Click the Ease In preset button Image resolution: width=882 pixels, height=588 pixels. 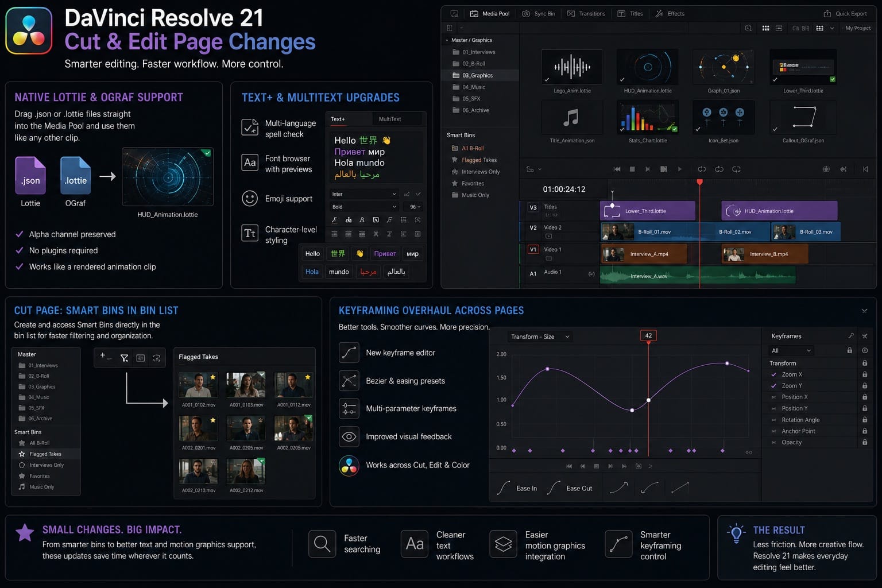[517, 488]
